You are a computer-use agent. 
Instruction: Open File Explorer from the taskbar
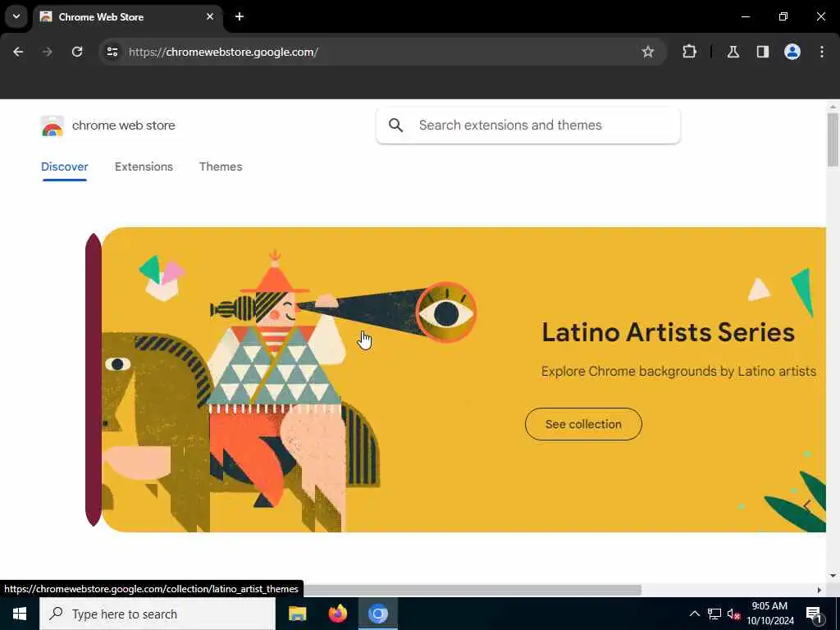[297, 614]
